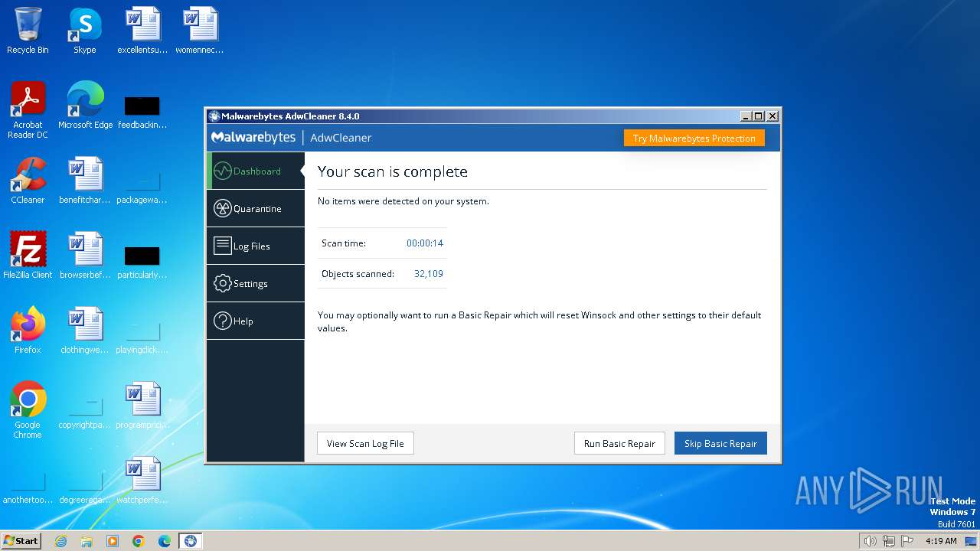Image resolution: width=980 pixels, height=551 pixels.
Task: Select the Skype desktop shortcut
Action: point(84,31)
